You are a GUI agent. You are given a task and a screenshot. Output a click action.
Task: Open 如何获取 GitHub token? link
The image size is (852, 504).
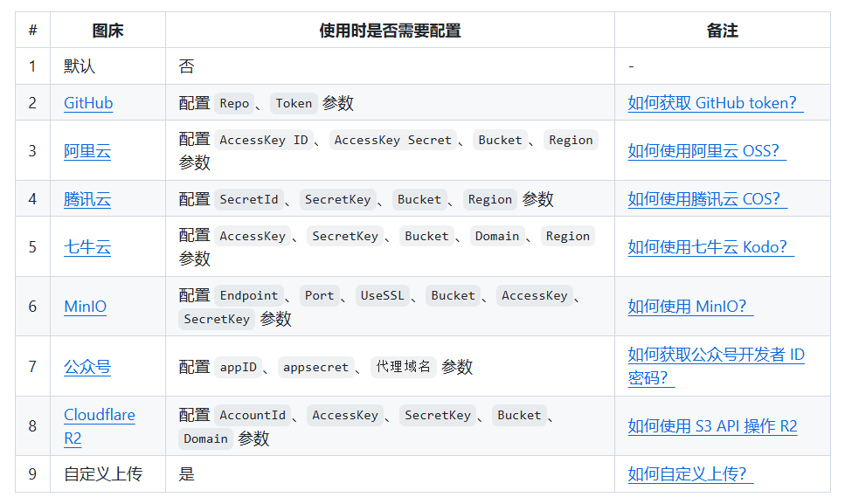pyautogui.click(x=715, y=103)
